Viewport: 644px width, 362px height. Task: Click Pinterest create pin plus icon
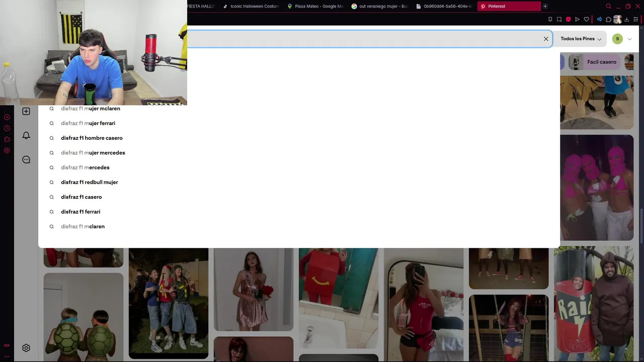coord(26,112)
